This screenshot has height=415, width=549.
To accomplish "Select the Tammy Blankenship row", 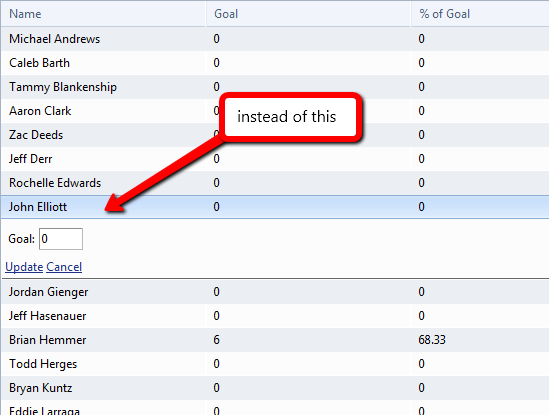I will tap(275, 87).
